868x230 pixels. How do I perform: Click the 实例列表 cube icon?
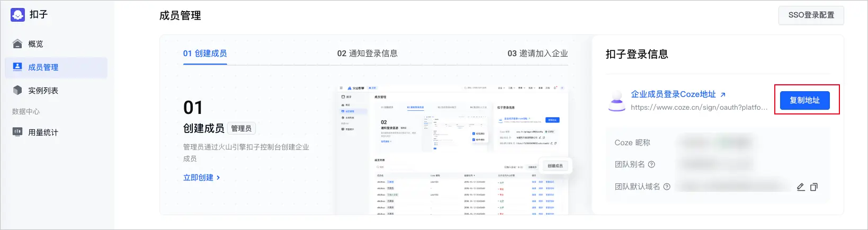(x=17, y=90)
